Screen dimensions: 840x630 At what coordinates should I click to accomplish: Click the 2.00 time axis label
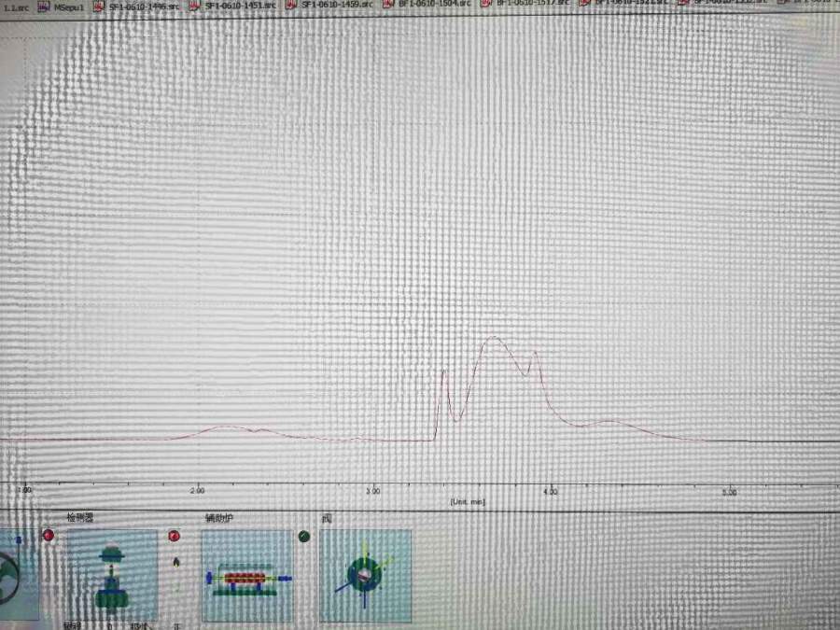point(197,490)
